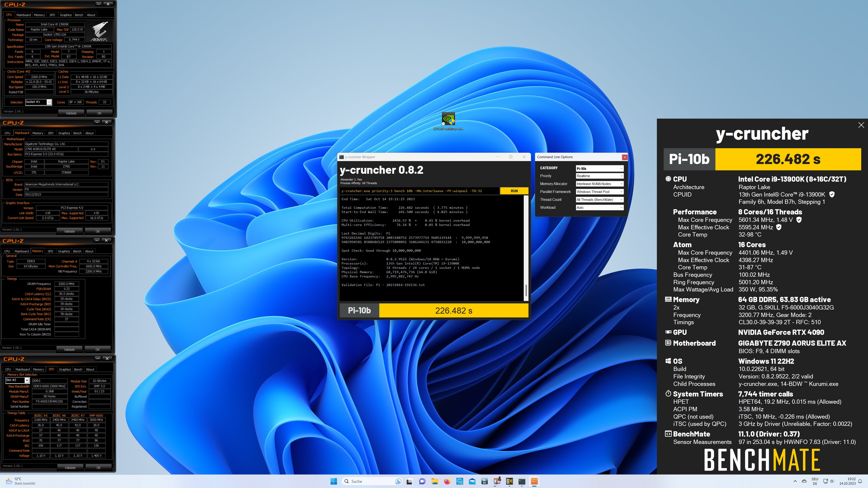This screenshot has height=488, width=868.
Task: Maximize the y-cruncher Wrapper window
Action: coord(511,157)
